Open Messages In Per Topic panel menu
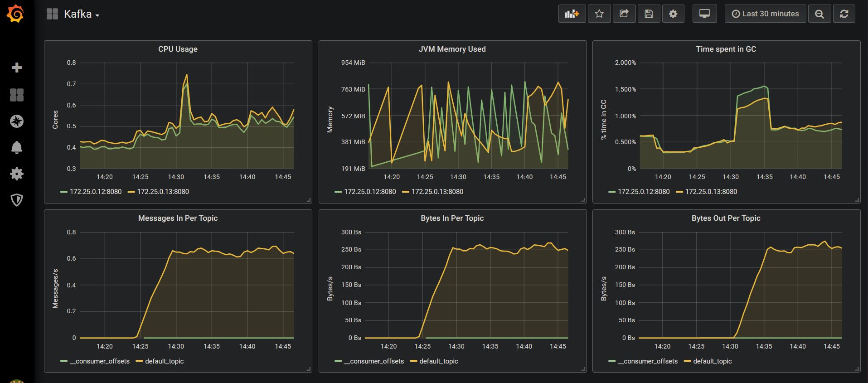 [x=178, y=218]
